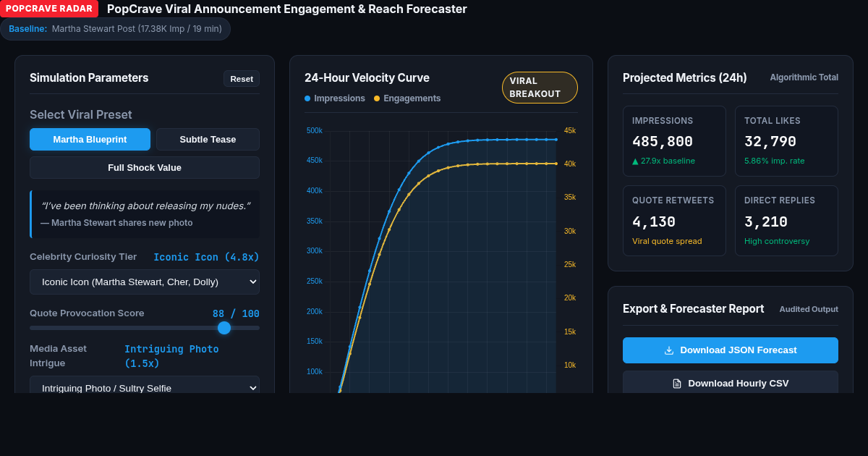
Task: Click the Viral quote spread text
Action: pyautogui.click(x=667, y=241)
